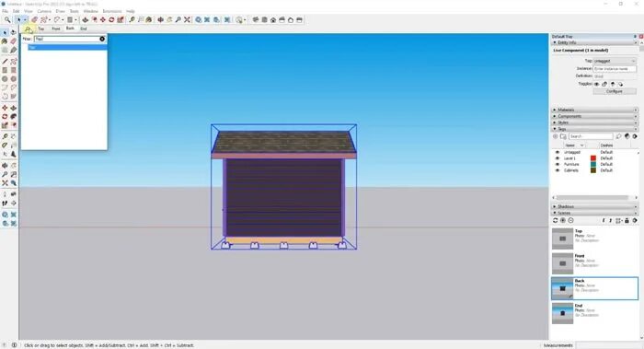Open the Extensions menu

pos(112,11)
